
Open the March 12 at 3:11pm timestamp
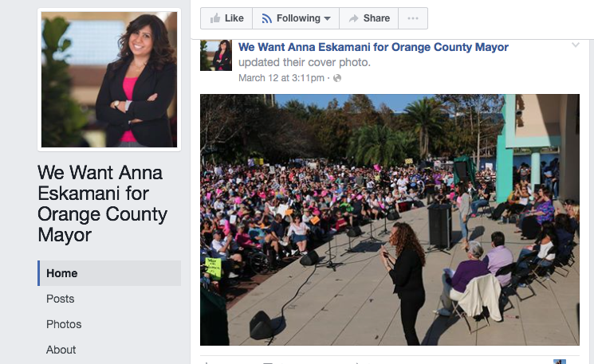coord(281,78)
